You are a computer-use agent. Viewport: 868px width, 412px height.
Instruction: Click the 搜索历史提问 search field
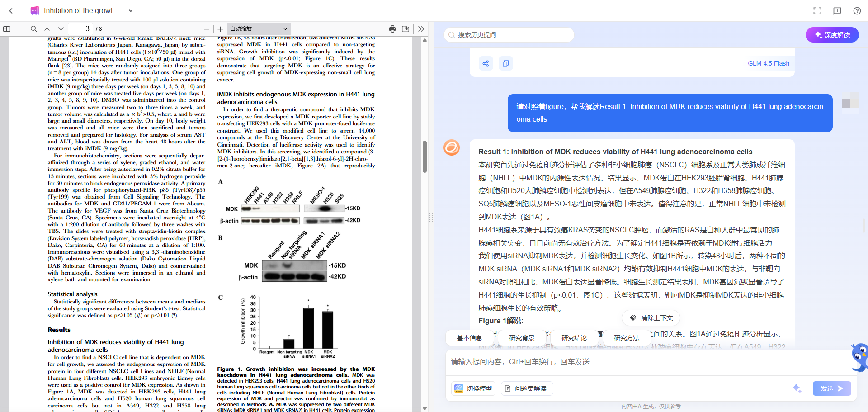(509, 35)
